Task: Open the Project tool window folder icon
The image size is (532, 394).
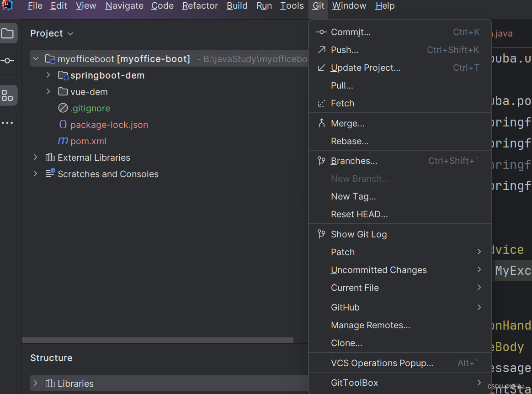Action: [7, 33]
